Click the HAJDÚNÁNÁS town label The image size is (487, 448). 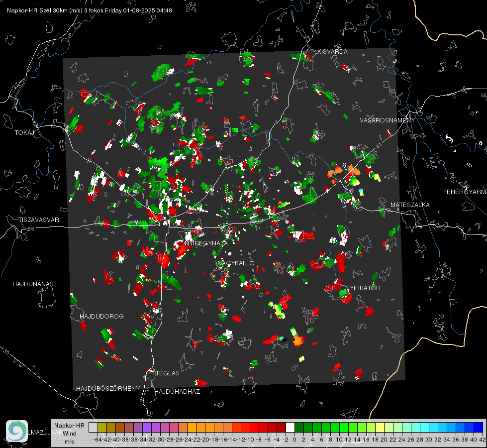pos(33,284)
